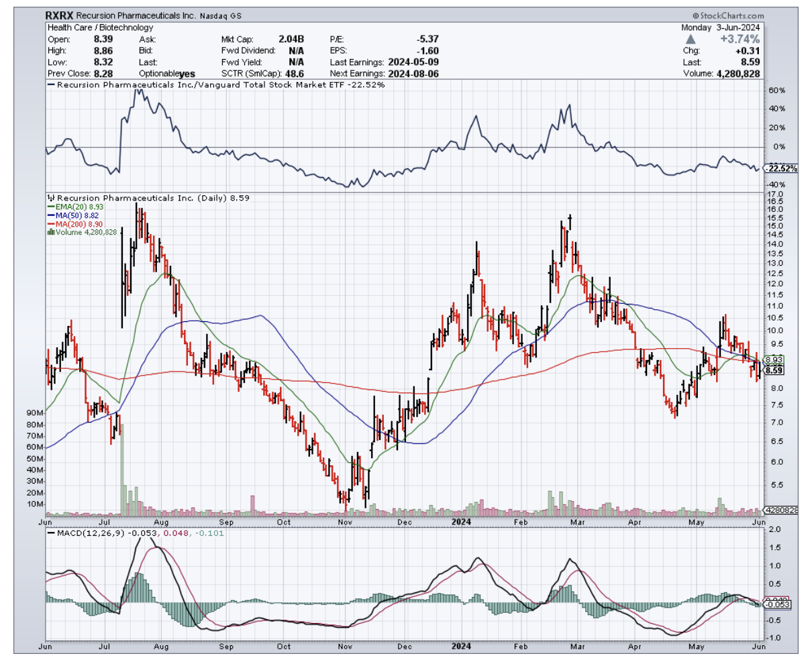Click the Nov label on the price chart date axis
Screen dimensions: 812x664
[345, 522]
